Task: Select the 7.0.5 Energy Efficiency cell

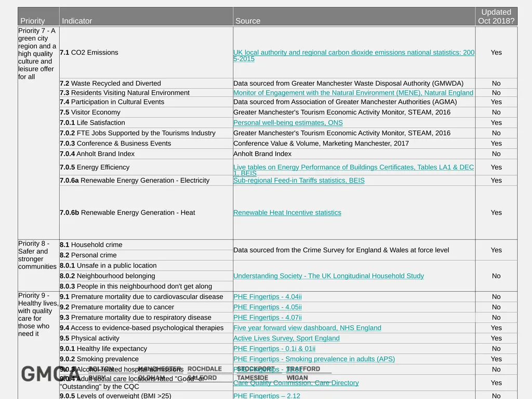Action: pos(146,167)
